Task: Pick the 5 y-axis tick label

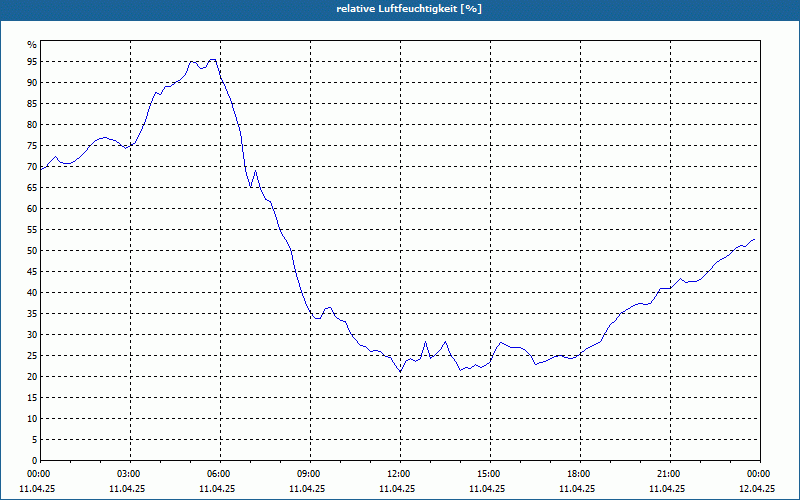Action: (x=35, y=440)
